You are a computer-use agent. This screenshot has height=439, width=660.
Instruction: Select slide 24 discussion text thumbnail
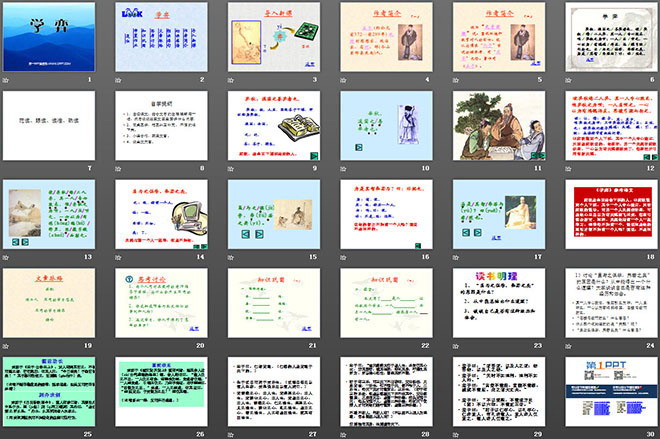click(x=612, y=303)
